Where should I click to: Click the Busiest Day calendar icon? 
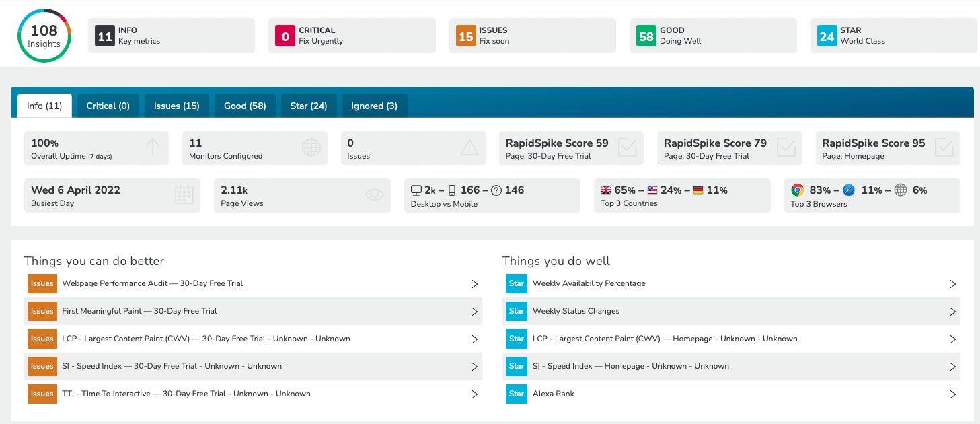(x=184, y=195)
